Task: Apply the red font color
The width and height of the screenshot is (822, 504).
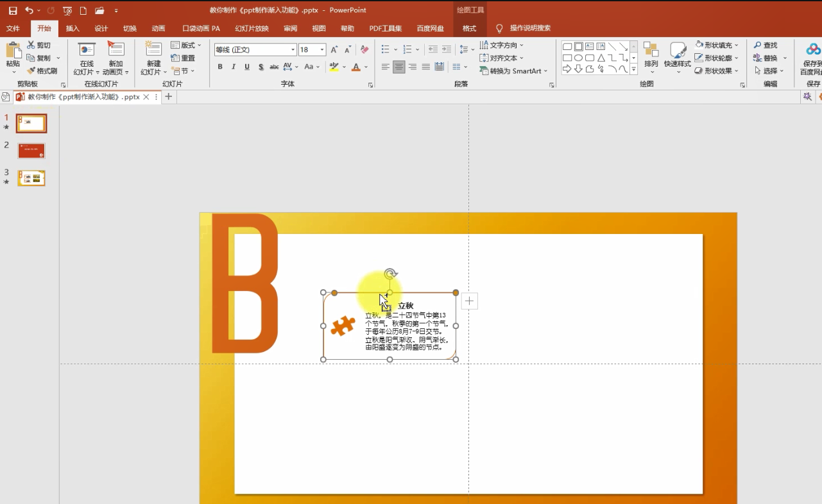Action: [356, 67]
